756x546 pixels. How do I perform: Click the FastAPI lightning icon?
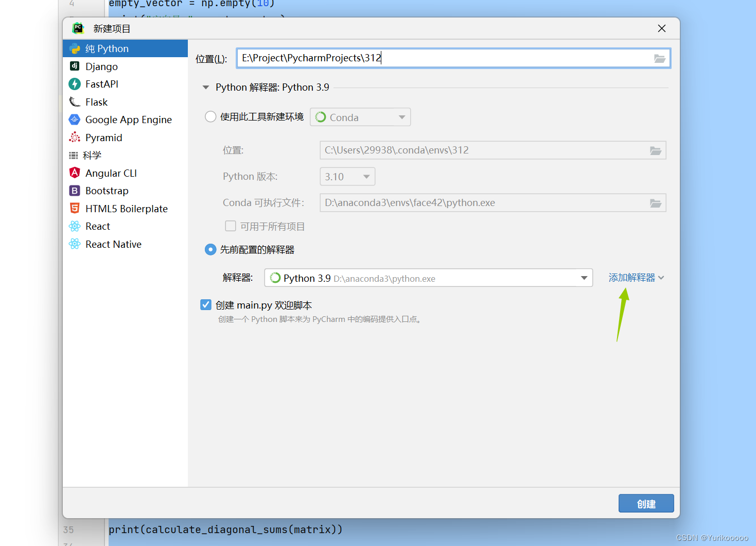click(x=75, y=84)
